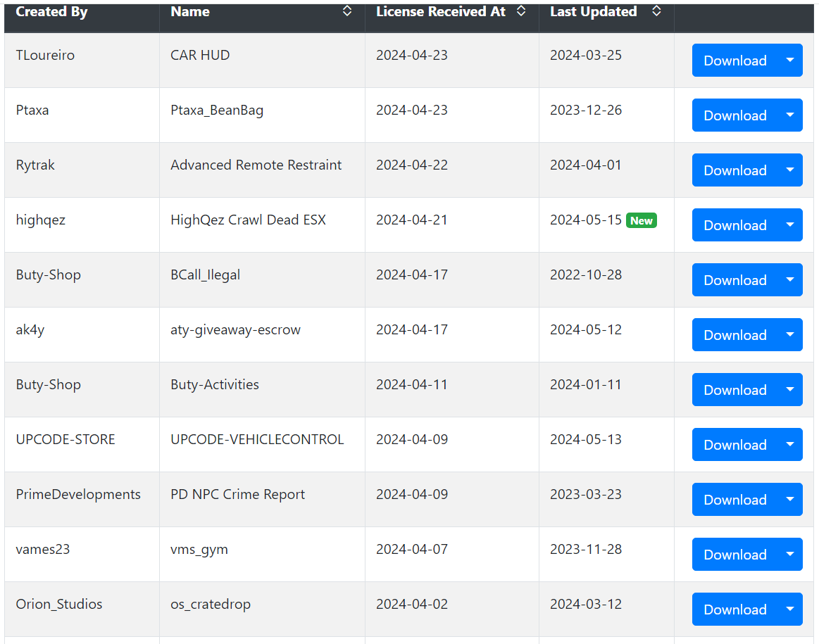Download Ptaxa_BeanBag asset
The image size is (819, 644).
735,115
